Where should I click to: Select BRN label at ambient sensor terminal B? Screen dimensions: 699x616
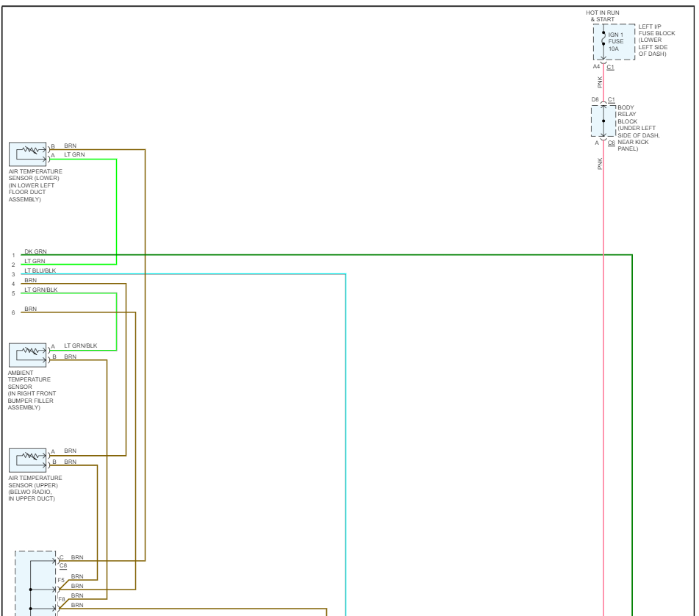[70, 357]
